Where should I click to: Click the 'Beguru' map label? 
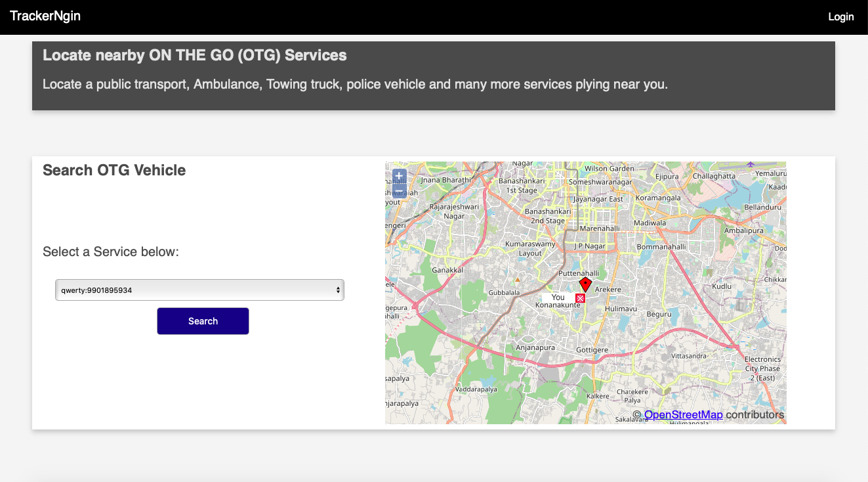click(x=659, y=314)
